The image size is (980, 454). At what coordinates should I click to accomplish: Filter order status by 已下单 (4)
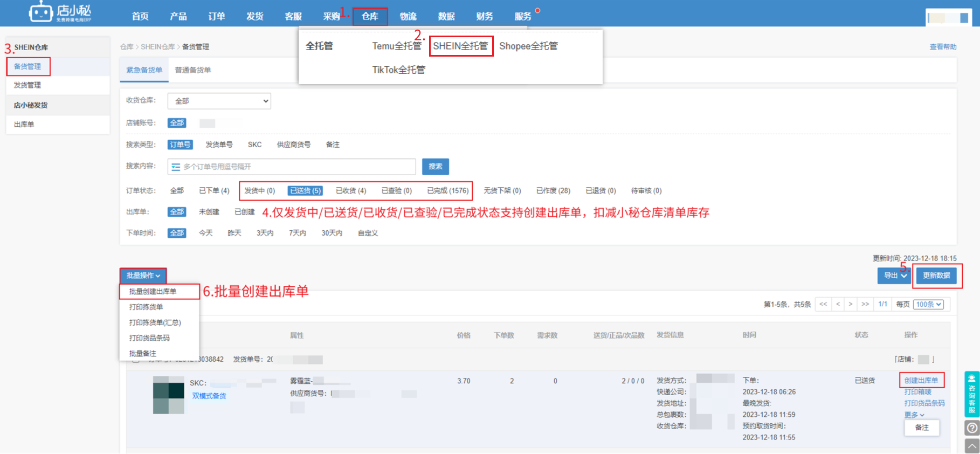(214, 191)
